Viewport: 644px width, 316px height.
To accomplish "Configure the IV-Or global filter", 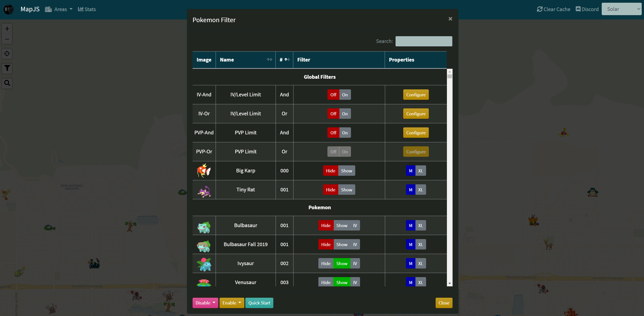I will (415, 114).
